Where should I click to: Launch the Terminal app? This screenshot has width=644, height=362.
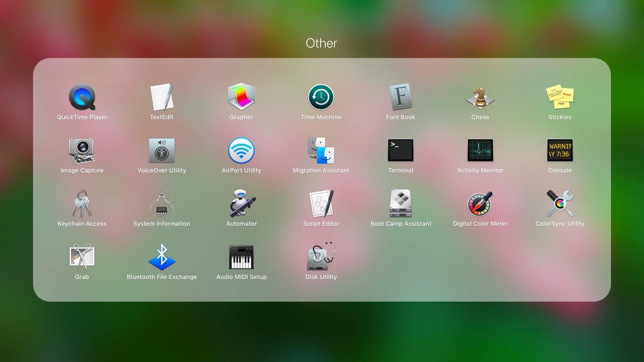coord(401,150)
